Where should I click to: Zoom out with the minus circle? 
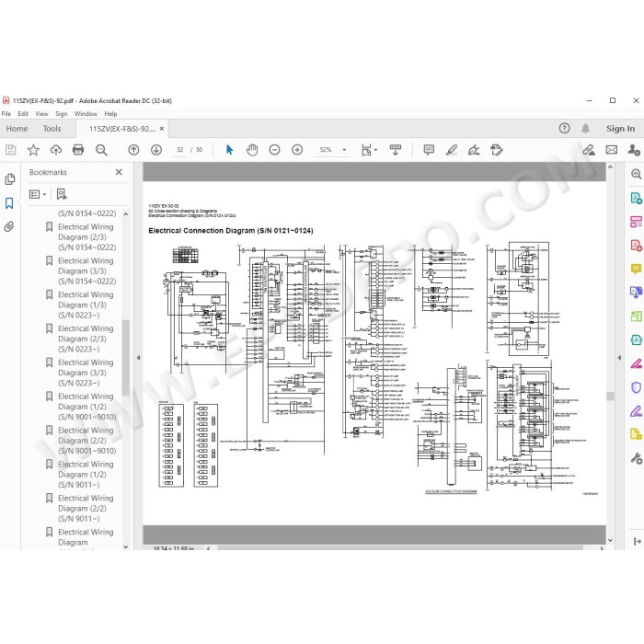[x=274, y=150]
